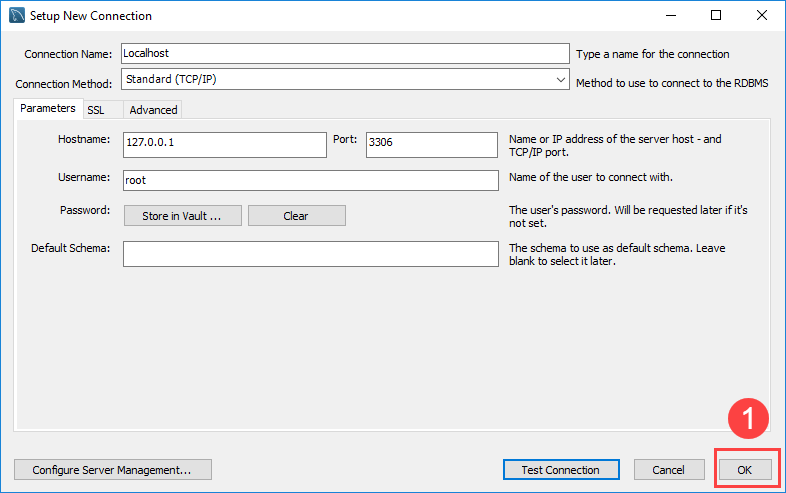Click the Port field showing 3306
This screenshot has width=786, height=493.
tap(431, 144)
